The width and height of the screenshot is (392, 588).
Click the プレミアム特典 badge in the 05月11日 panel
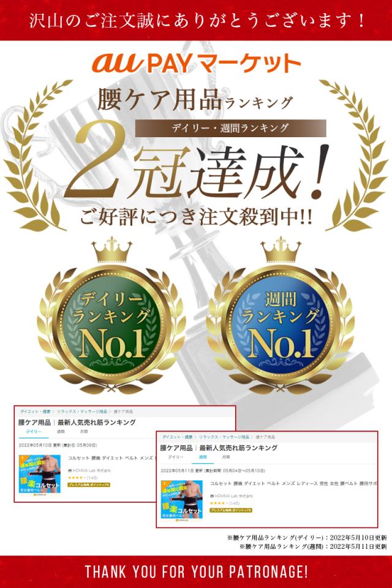coord(231,510)
